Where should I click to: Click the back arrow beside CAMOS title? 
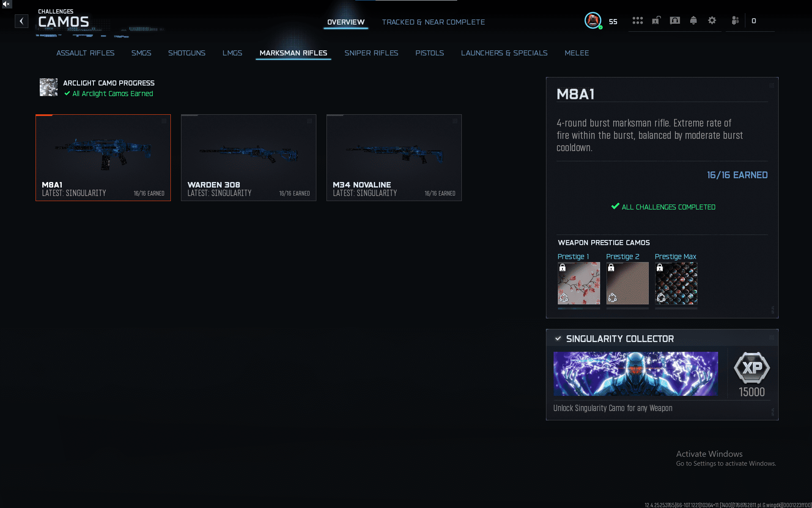tap(22, 21)
